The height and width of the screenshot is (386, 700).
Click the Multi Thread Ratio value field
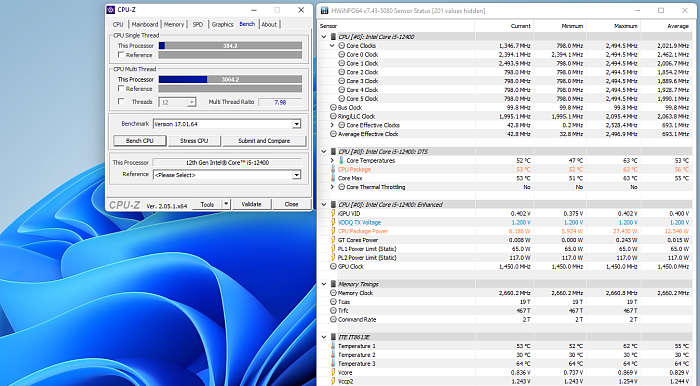280,102
